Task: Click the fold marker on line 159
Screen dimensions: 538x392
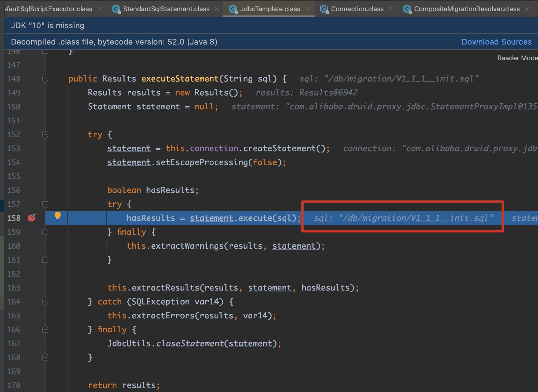Action: (45, 232)
